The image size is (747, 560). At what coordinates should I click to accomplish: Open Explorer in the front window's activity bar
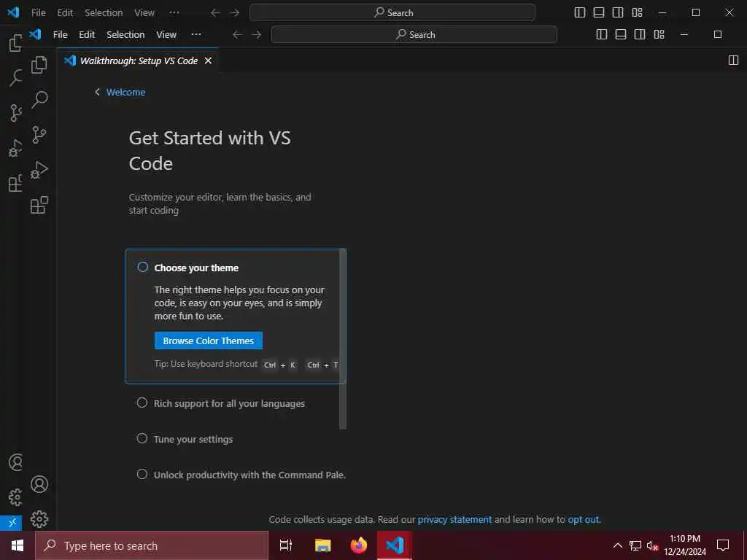(39, 65)
